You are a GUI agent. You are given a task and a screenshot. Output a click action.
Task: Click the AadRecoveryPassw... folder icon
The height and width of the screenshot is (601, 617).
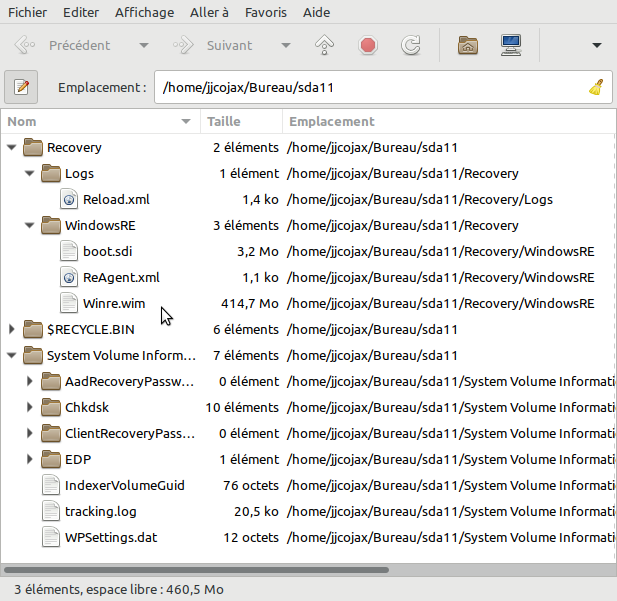pyautogui.click(x=51, y=381)
